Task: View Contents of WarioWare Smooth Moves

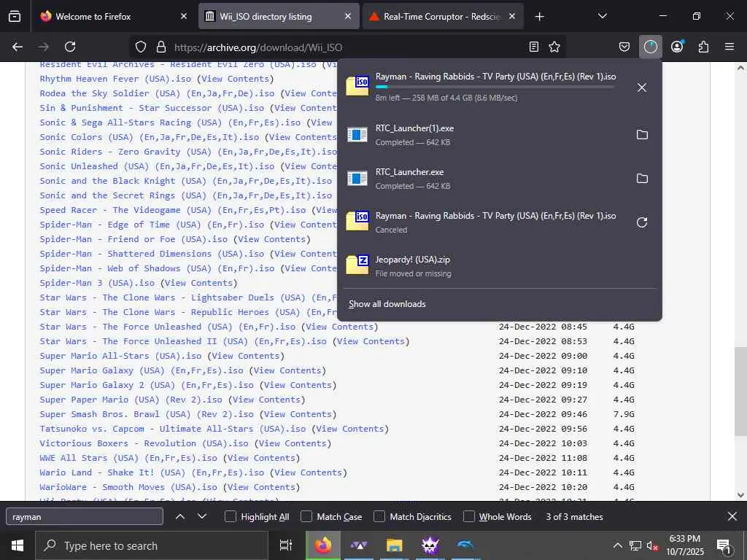Action: [x=261, y=486]
